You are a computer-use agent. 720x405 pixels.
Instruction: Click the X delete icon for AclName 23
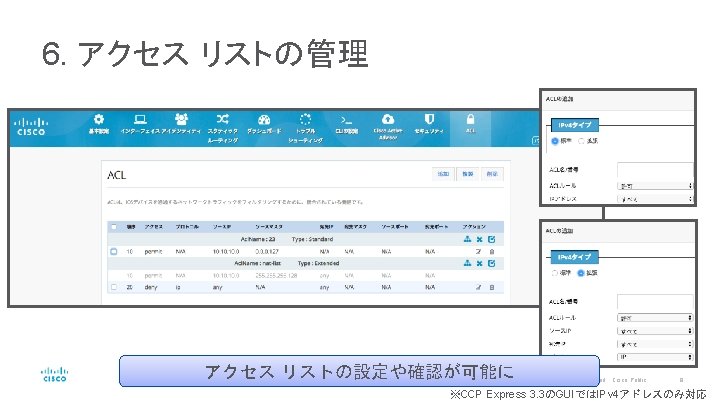coord(479,239)
